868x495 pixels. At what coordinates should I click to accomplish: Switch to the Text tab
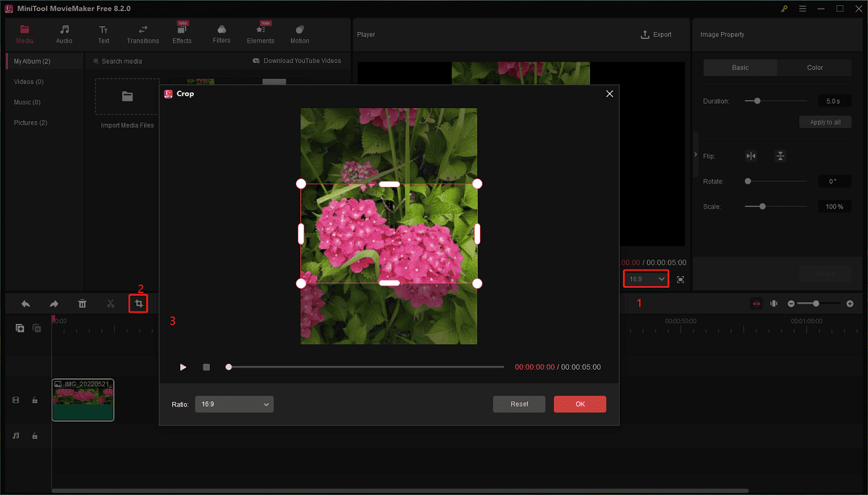click(104, 34)
